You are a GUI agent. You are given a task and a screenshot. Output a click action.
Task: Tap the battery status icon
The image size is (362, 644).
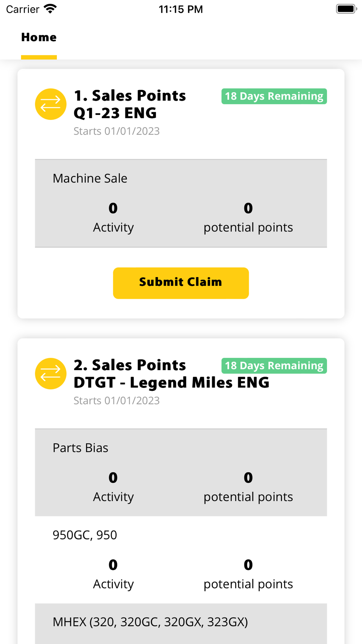[346, 9]
